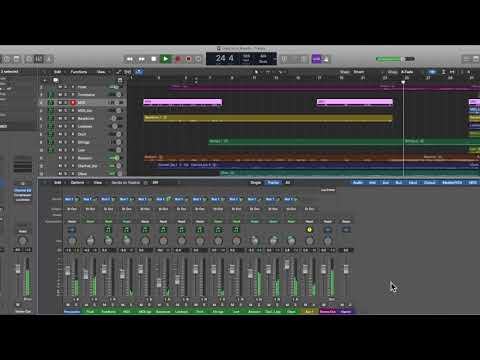The image size is (480, 360).
Task: Toggle the Input channel filter button
Action: 413,183
